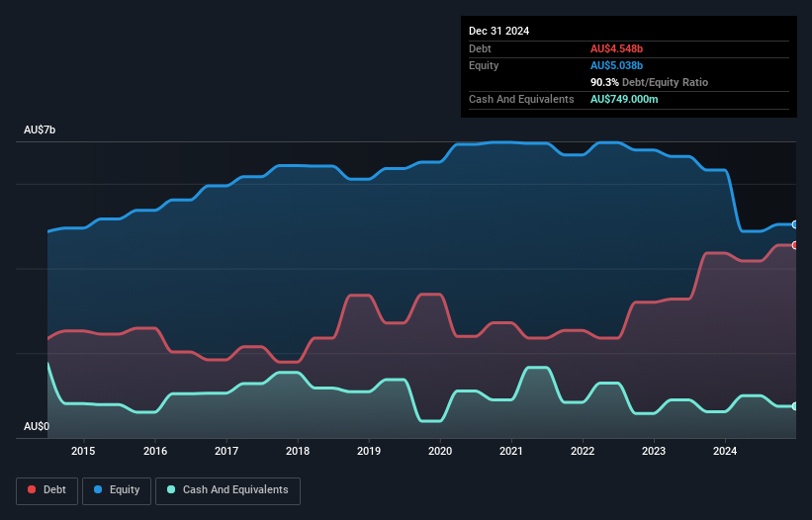
Task: Select the red Debt endpoint marker
Action: (x=795, y=245)
